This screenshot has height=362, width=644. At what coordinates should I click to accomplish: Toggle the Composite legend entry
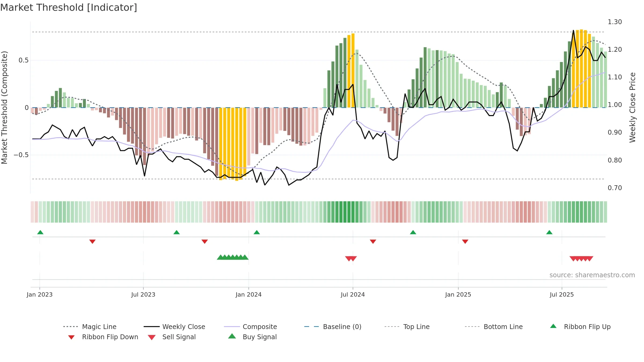pos(250,327)
